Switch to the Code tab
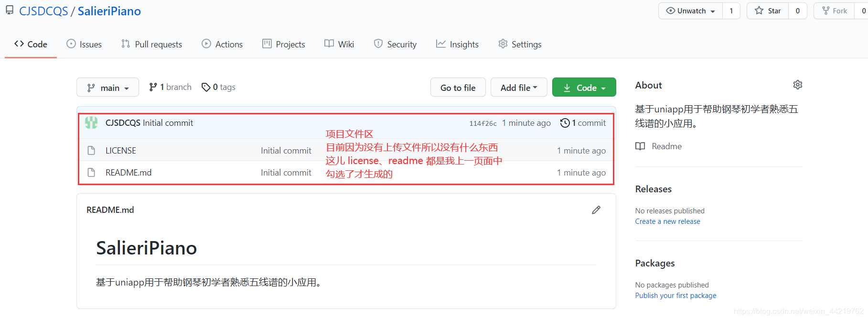868x320 pixels. click(x=31, y=44)
